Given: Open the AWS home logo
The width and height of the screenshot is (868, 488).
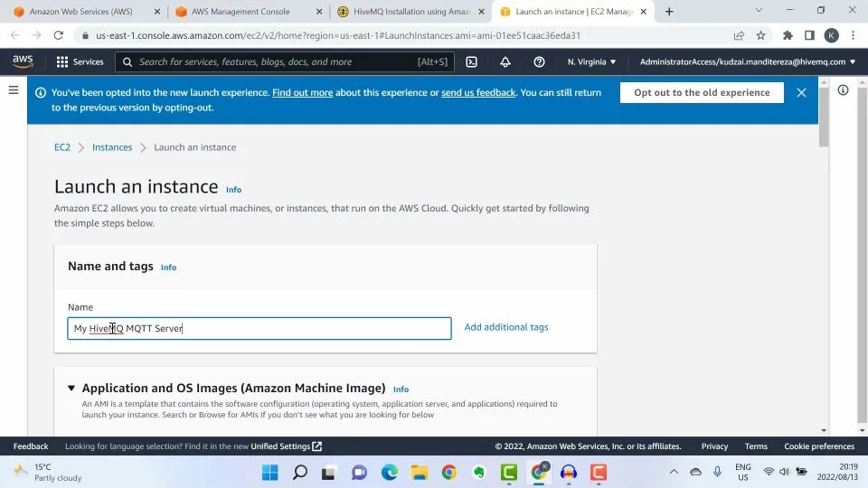Looking at the screenshot, I should pos(23,61).
